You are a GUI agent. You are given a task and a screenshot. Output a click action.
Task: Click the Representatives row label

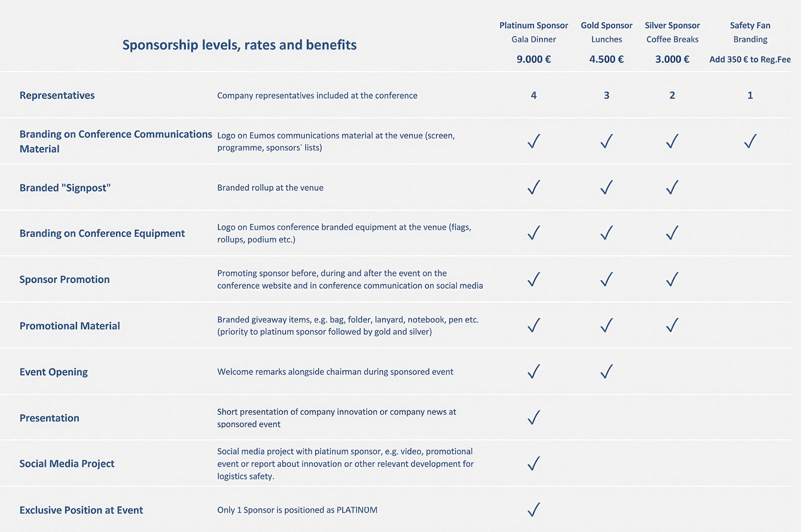(57, 96)
